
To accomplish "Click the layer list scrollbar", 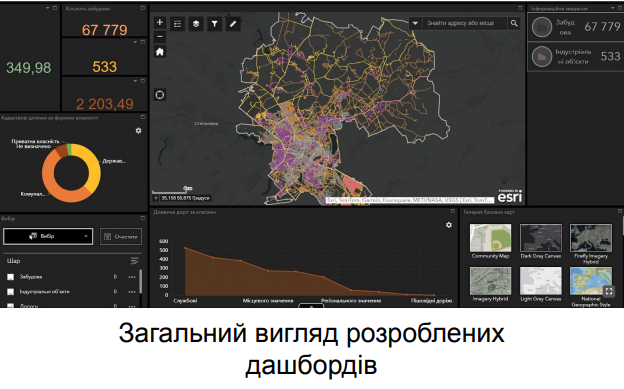I will click(x=140, y=281).
